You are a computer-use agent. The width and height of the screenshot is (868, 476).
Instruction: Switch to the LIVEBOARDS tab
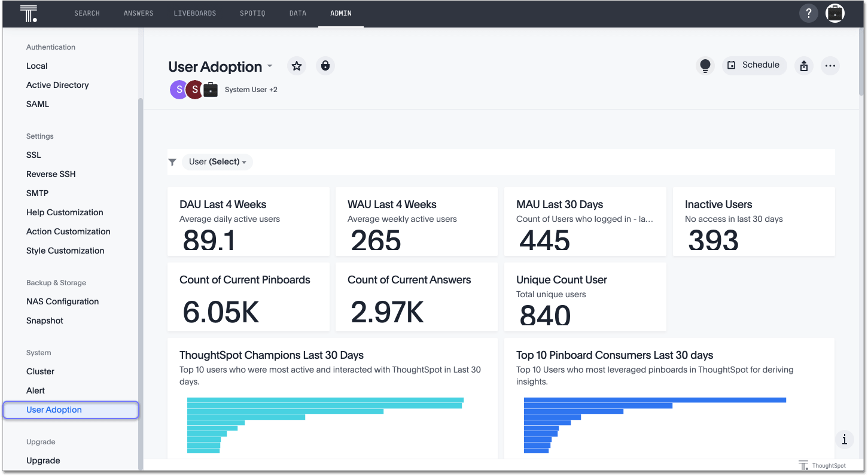coord(195,13)
